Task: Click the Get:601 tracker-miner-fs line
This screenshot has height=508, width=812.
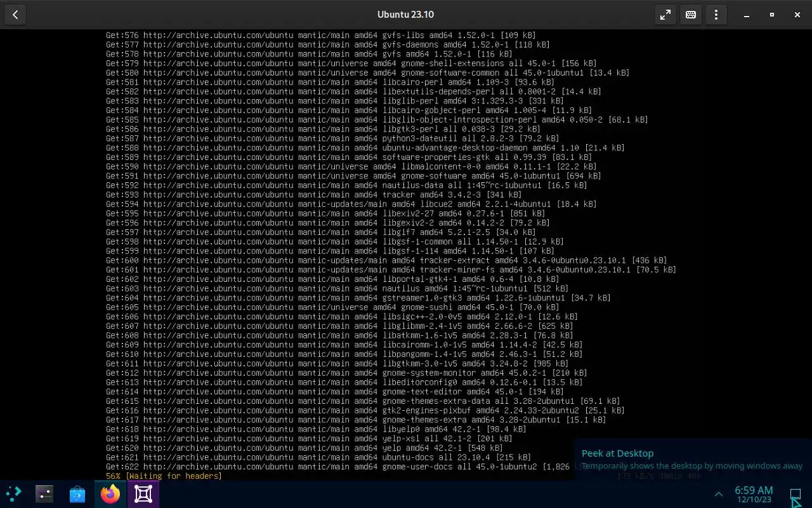Action: (x=391, y=270)
